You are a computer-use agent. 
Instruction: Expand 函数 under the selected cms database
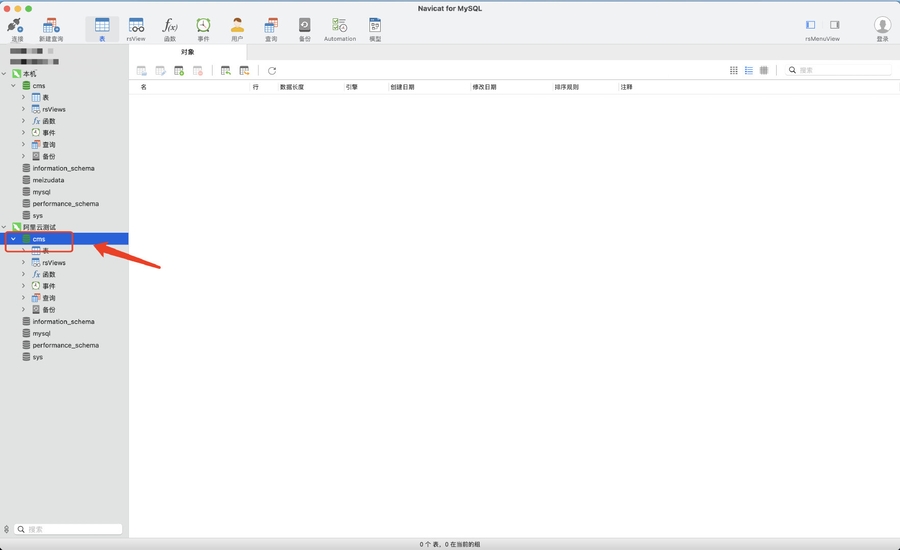(23, 274)
